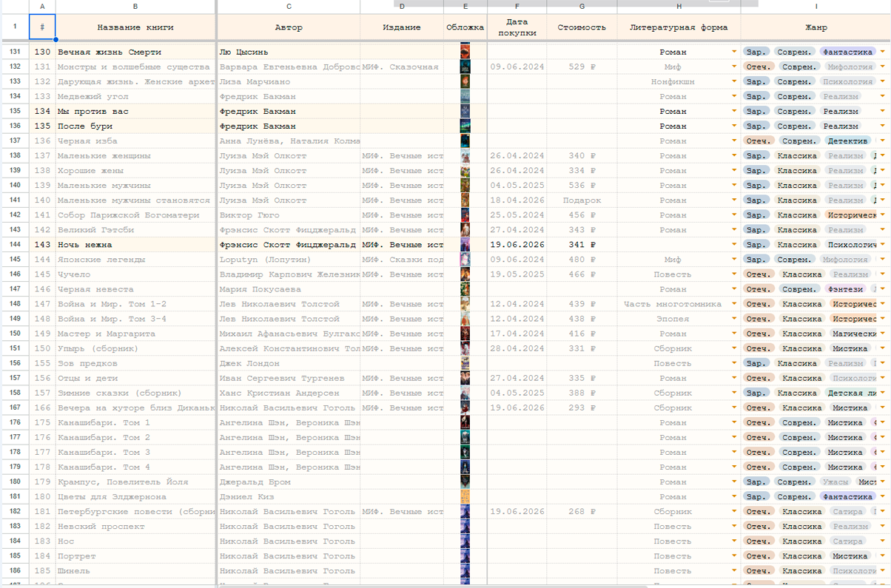Screen dimensions: 891x588
Task: Select the Дэниел Киз author cell
Action: point(289,496)
